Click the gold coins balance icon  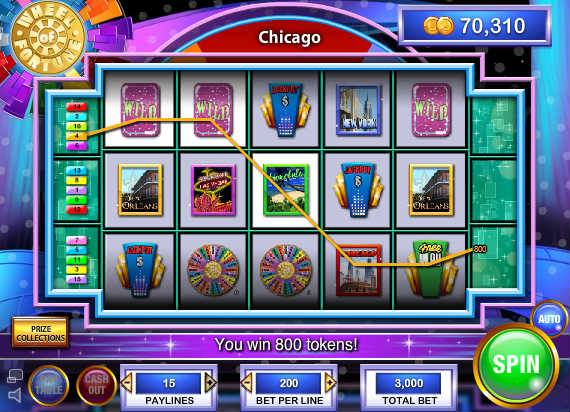(438, 26)
